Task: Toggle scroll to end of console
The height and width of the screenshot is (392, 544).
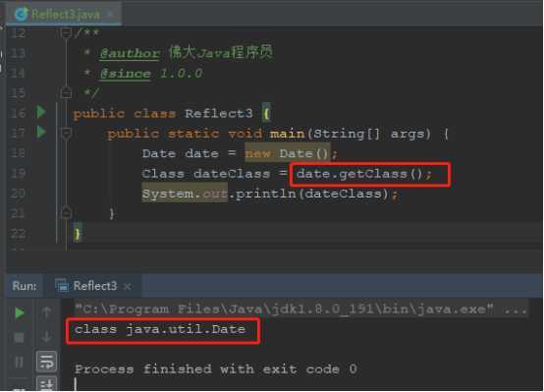Action: pyautogui.click(x=46, y=384)
